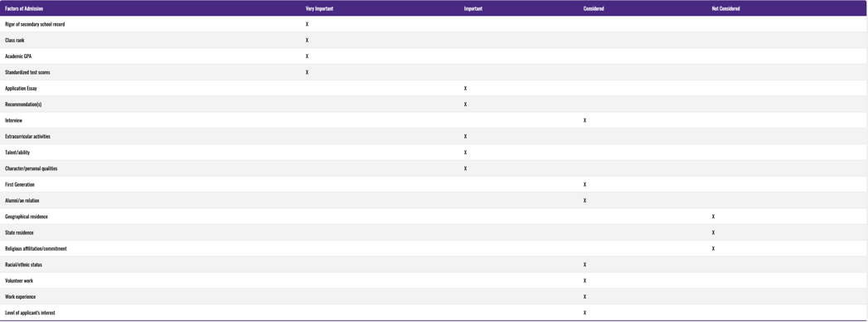Click the X mark in Geographical residence row
Image resolution: width=868 pixels, height=322 pixels.
click(x=714, y=217)
